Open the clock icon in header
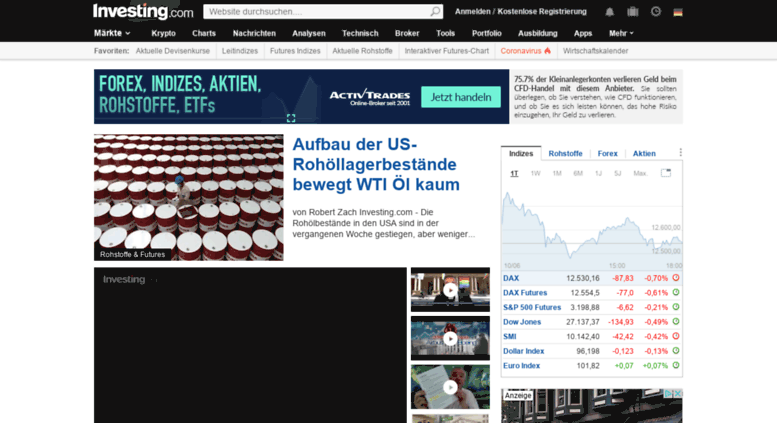Image resolution: width=777 pixels, height=423 pixels. (x=656, y=11)
